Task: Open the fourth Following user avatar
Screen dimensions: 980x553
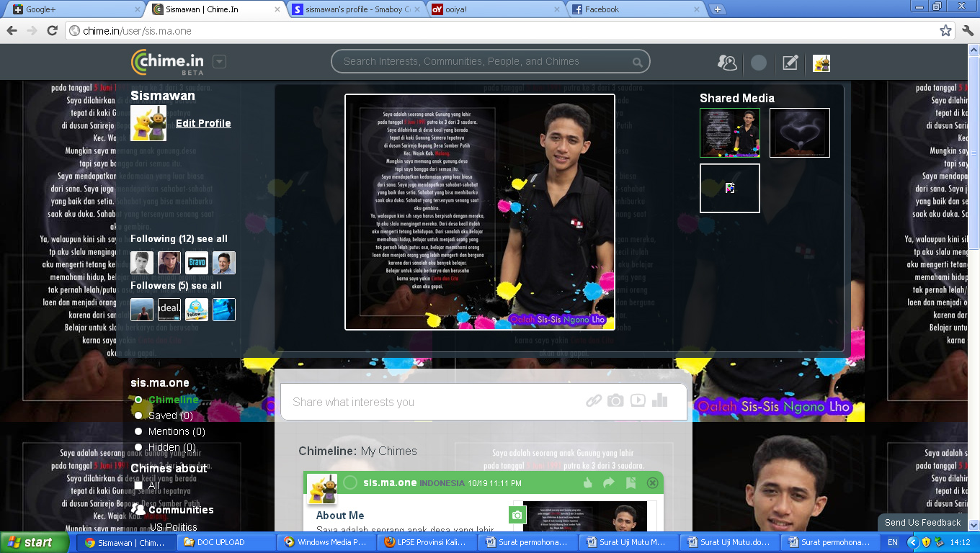Action: pos(224,263)
